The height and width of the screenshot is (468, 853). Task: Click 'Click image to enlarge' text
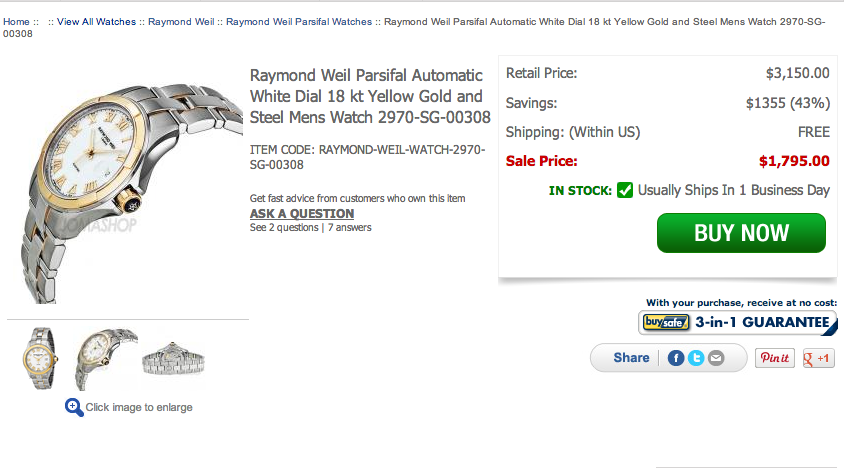coord(139,407)
